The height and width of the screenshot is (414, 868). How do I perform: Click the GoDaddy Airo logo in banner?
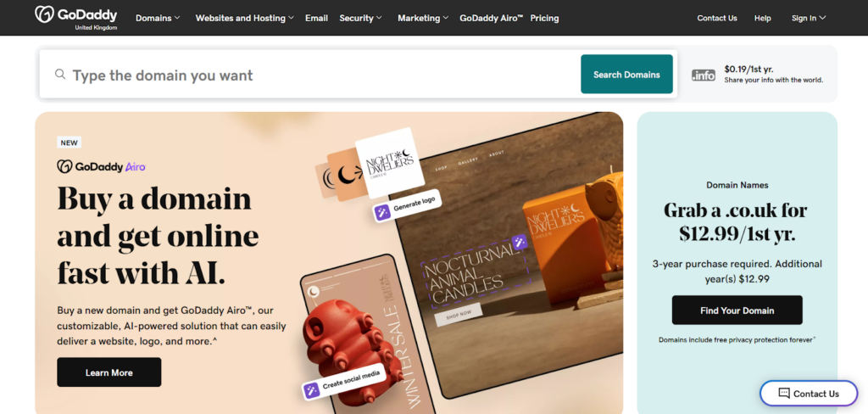click(x=102, y=166)
